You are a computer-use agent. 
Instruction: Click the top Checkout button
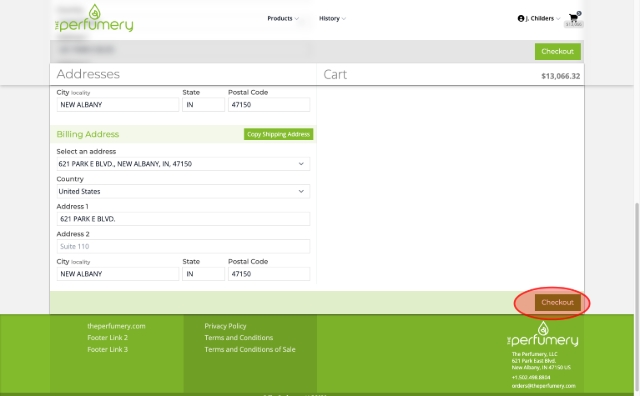(558, 51)
